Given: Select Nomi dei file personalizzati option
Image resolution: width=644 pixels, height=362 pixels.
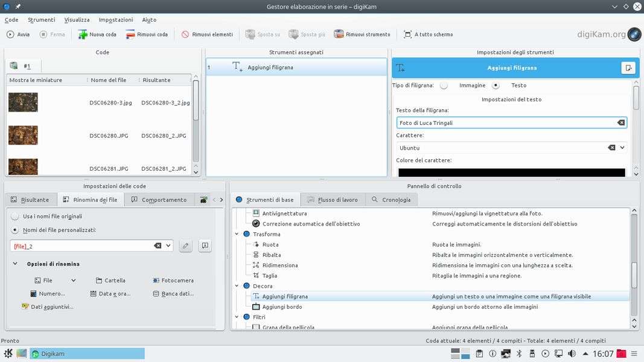Looking at the screenshot, I should click(x=14, y=230).
